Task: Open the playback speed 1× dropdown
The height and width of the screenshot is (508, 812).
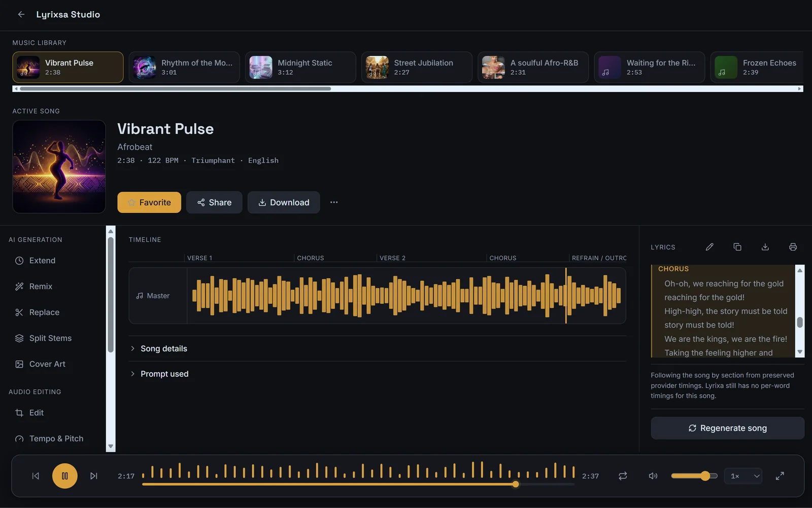Action: 743,476
